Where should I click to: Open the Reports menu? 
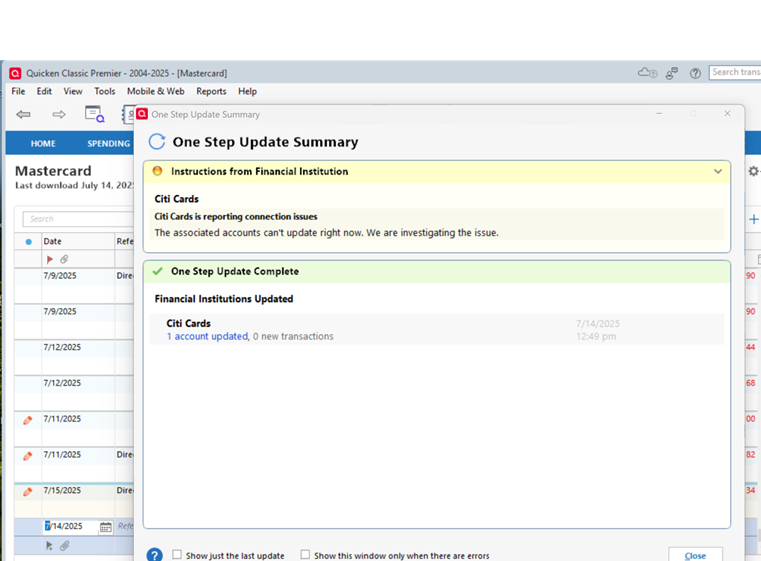(211, 91)
